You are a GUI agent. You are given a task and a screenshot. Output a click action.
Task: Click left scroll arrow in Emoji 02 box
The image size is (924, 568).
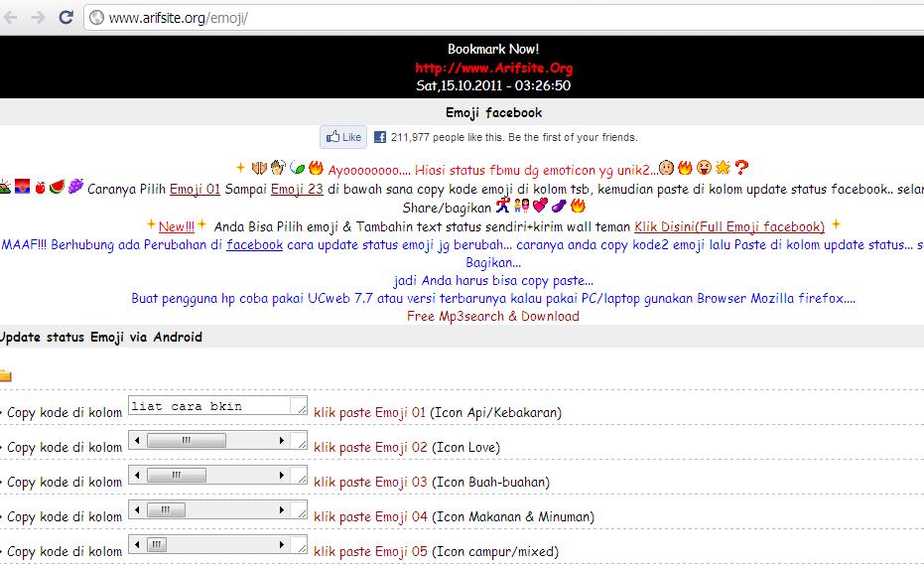[x=137, y=441]
